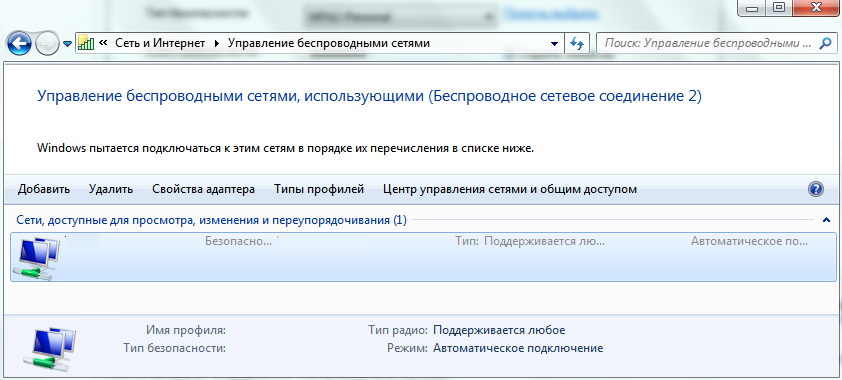Click "Добавить" on the toolbar
The width and height of the screenshot is (842, 380).
[x=43, y=189]
